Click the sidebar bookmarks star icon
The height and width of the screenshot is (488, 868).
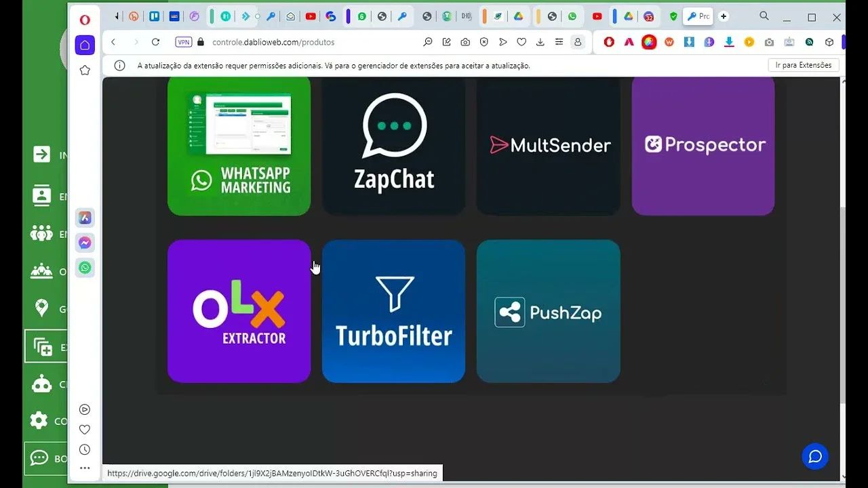[85, 70]
